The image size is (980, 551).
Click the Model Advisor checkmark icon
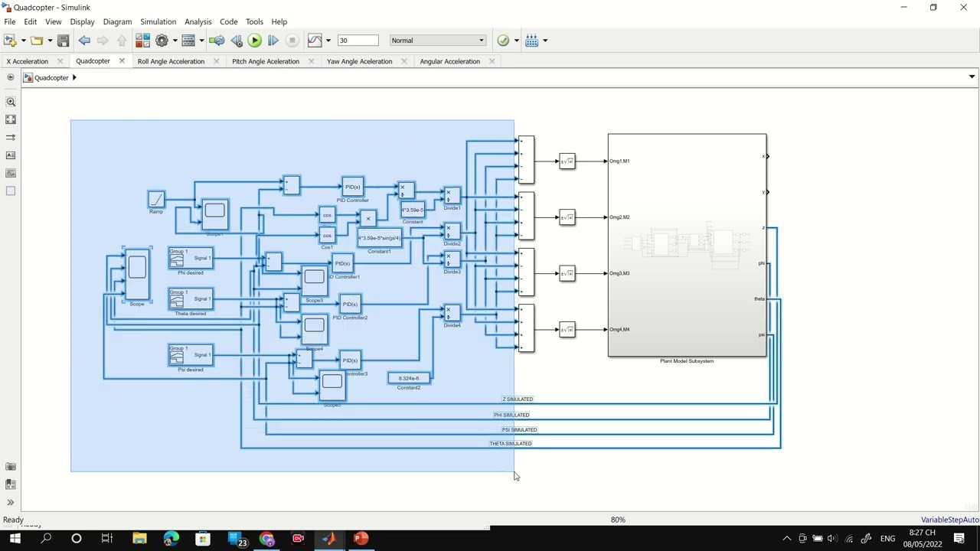click(503, 41)
